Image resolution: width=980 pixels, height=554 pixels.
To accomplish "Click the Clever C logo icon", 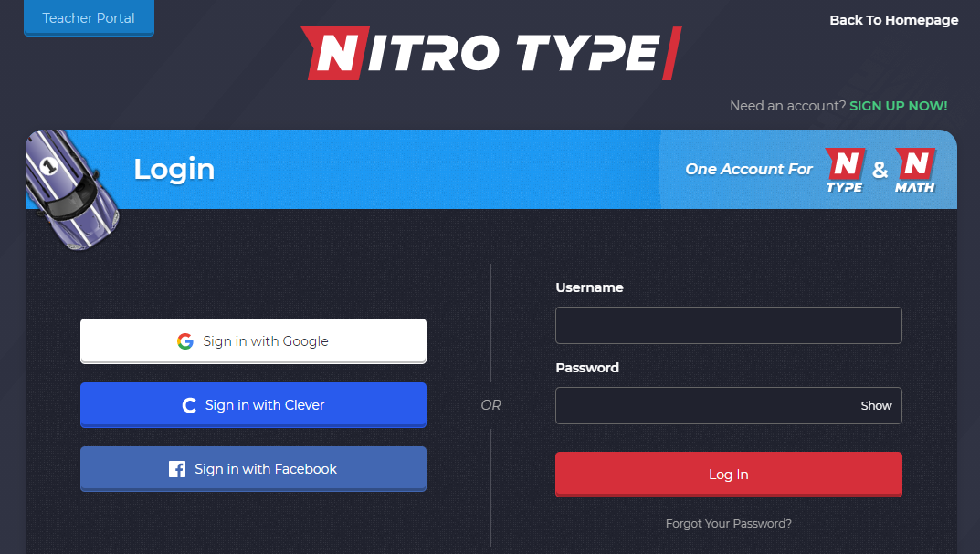I will point(189,405).
